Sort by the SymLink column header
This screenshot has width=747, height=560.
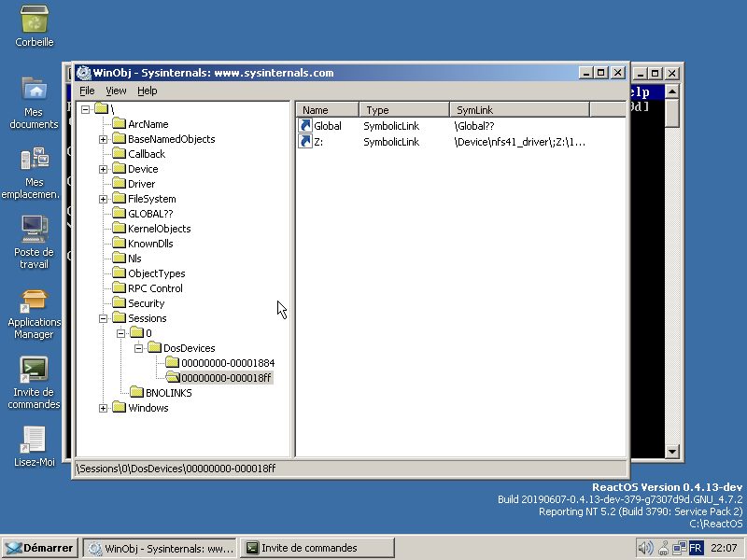pos(520,110)
